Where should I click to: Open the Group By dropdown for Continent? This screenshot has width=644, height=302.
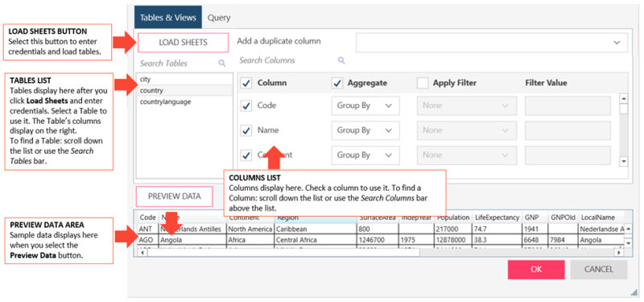pos(365,155)
